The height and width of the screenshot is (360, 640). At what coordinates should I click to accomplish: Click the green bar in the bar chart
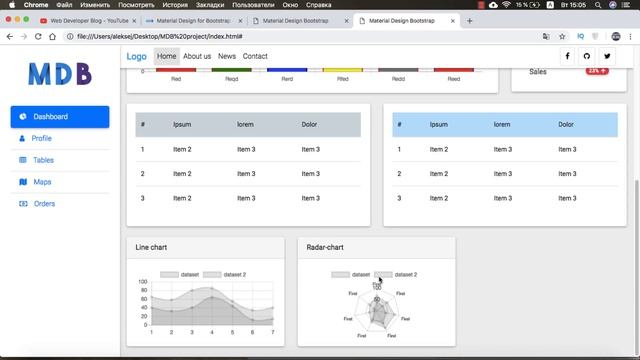[x=231, y=70]
